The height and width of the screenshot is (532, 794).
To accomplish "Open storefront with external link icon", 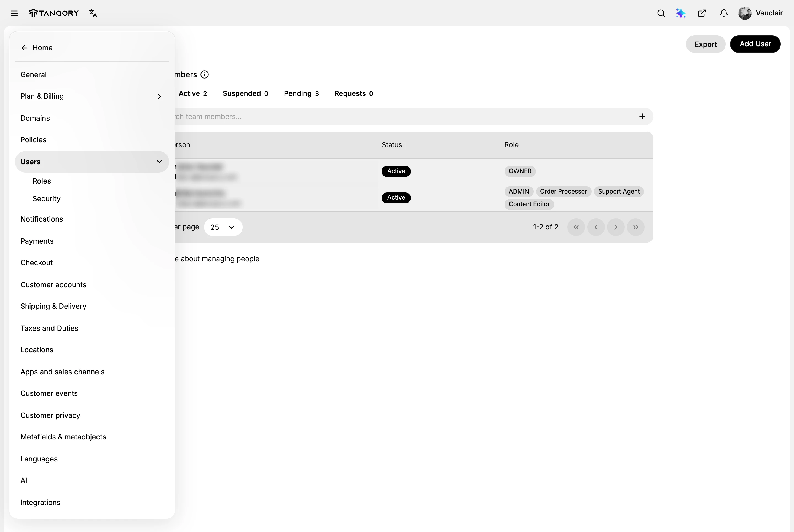I will [702, 13].
